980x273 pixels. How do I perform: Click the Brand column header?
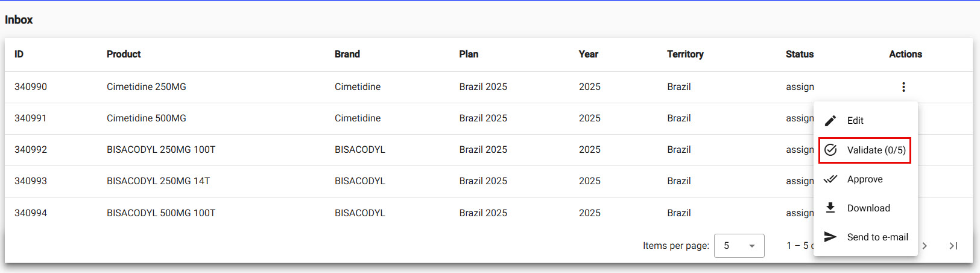pos(347,54)
